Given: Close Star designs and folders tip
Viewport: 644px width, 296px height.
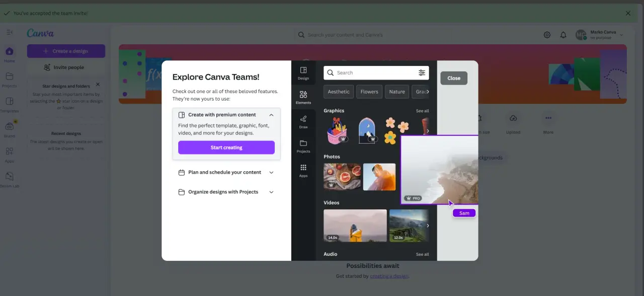Looking at the screenshot, I should (x=98, y=85).
